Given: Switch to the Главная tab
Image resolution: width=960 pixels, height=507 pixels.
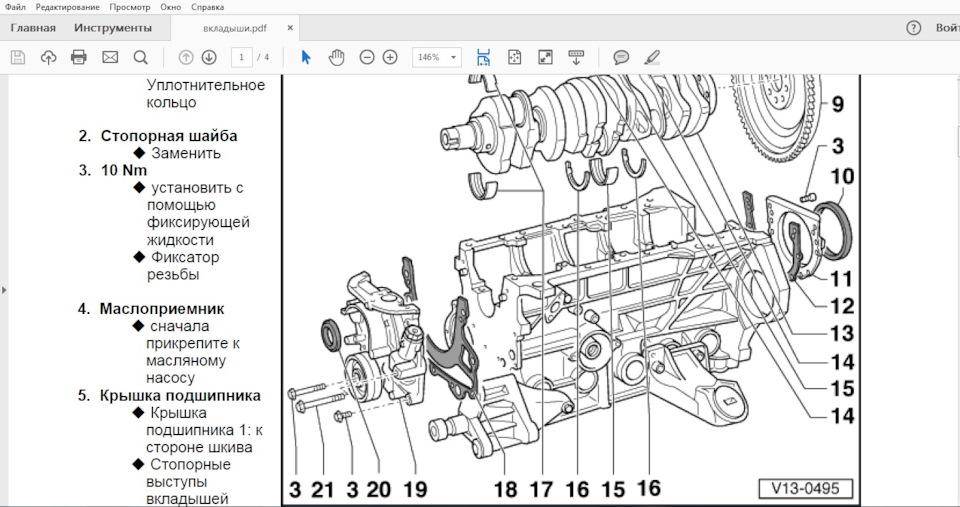Looking at the screenshot, I should click(x=33, y=28).
